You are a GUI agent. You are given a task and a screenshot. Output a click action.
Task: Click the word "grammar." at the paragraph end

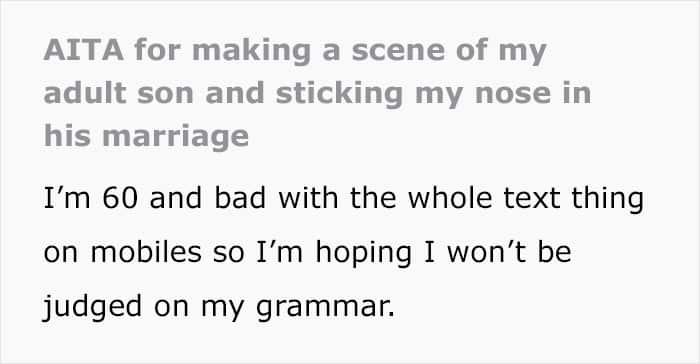[325, 308]
